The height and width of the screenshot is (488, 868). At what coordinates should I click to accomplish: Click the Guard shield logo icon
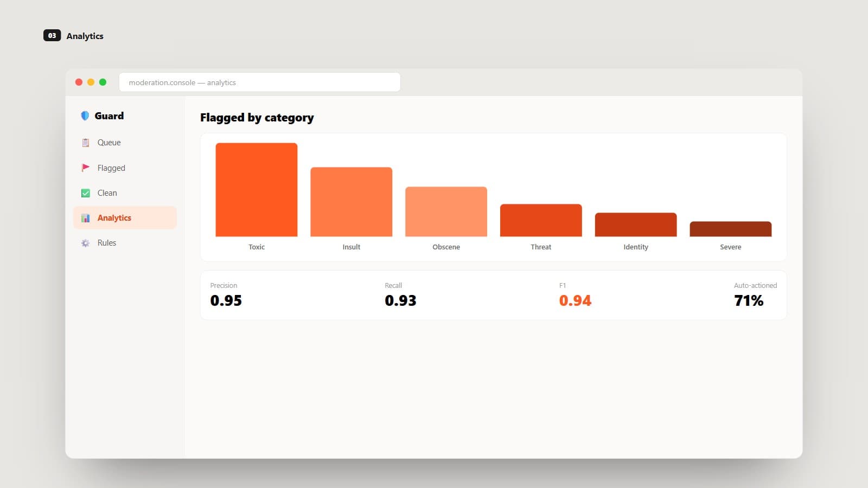click(x=85, y=115)
